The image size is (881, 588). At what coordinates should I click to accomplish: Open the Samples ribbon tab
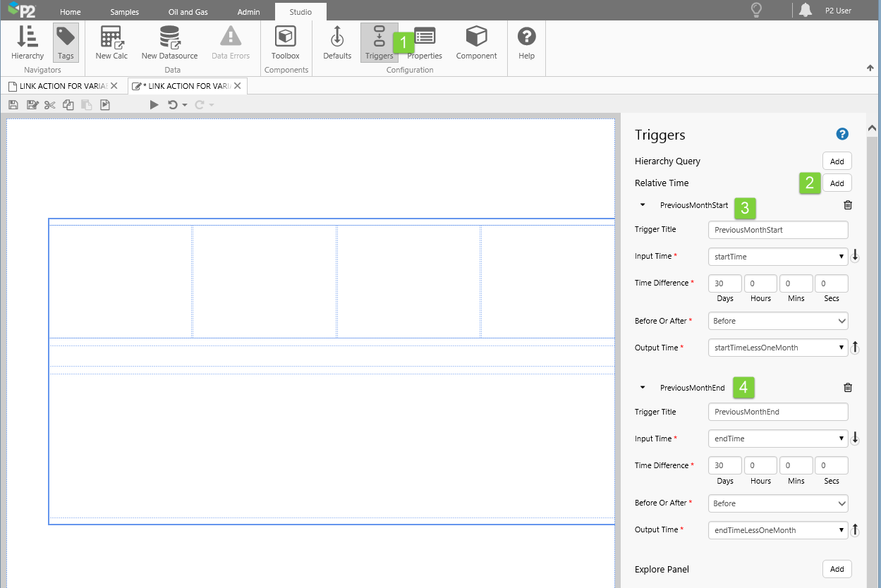pos(124,12)
